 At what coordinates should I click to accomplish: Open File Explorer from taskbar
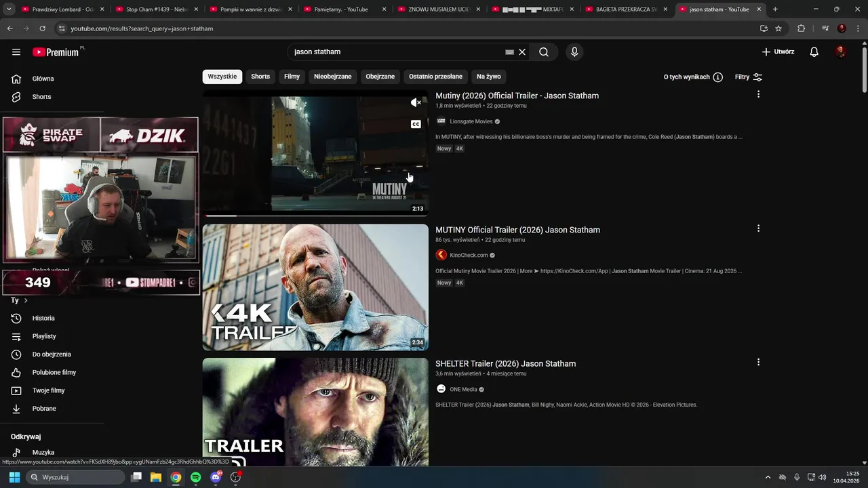tap(156, 477)
